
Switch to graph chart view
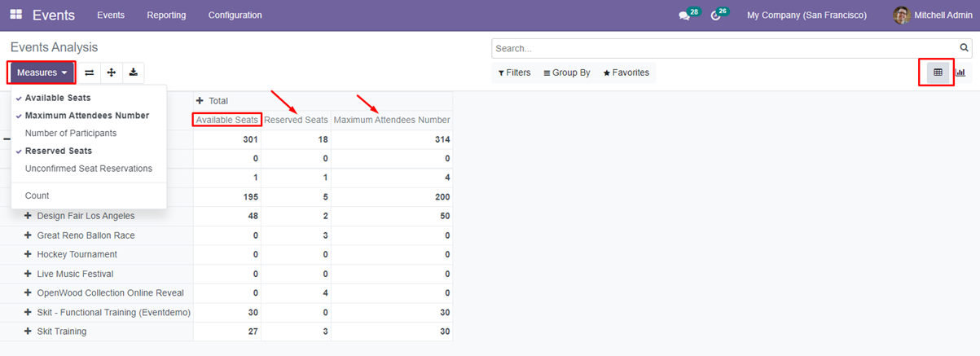point(960,73)
